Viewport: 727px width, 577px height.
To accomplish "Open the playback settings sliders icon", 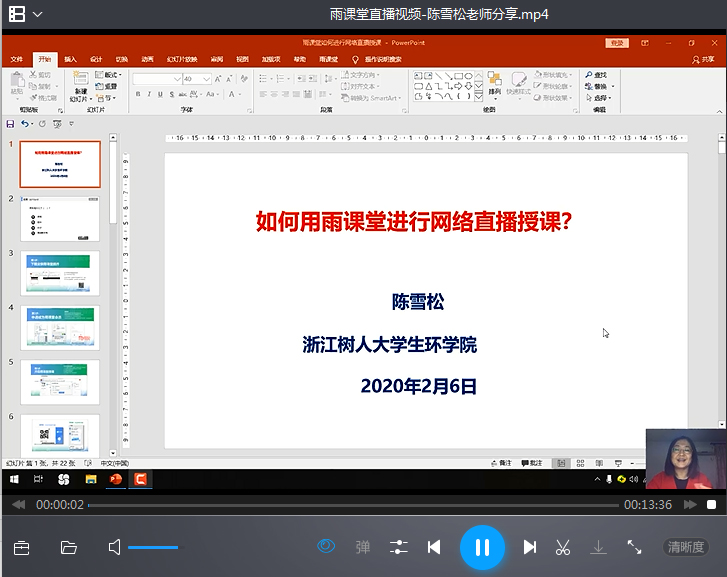I will (399, 547).
